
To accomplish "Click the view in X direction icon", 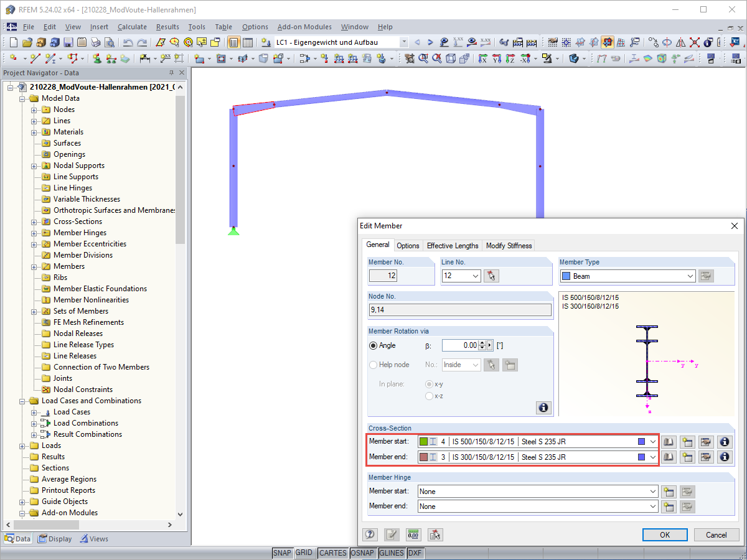I will tap(482, 58).
